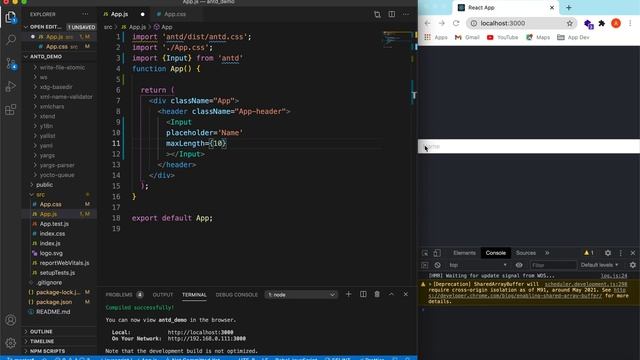
Task: Reload the localhost page in Chrome
Action: 456,23
